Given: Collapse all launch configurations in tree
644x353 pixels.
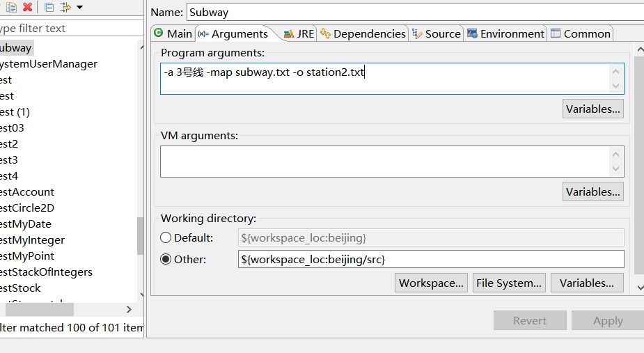Looking at the screenshot, I should 49,7.
